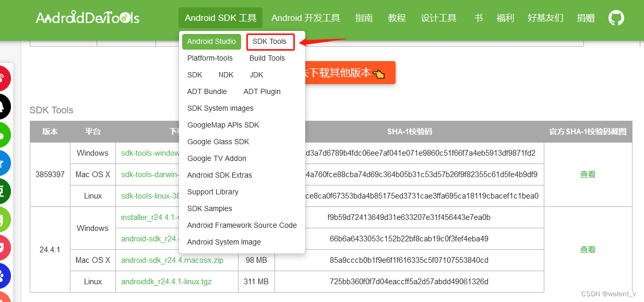Download sdk-tools-windows link

point(150,153)
